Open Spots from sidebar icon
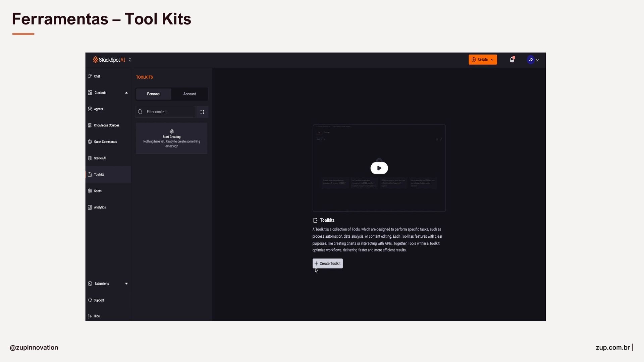 click(90, 191)
